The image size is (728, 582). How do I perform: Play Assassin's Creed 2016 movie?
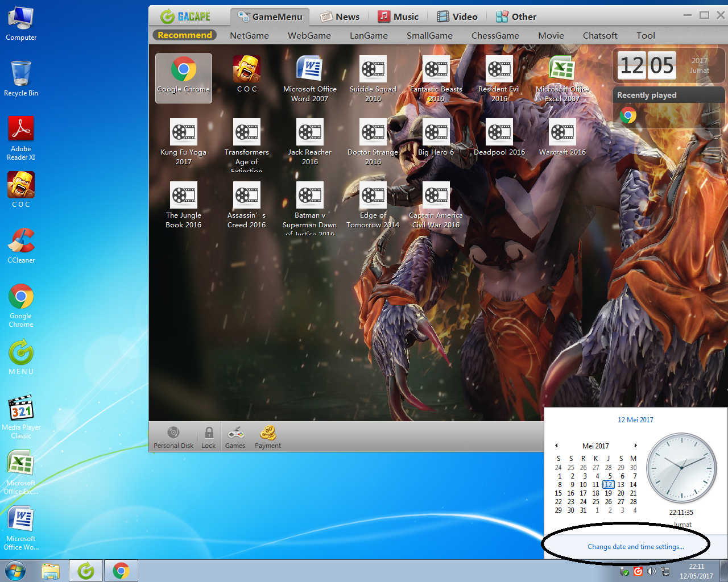coord(247,205)
